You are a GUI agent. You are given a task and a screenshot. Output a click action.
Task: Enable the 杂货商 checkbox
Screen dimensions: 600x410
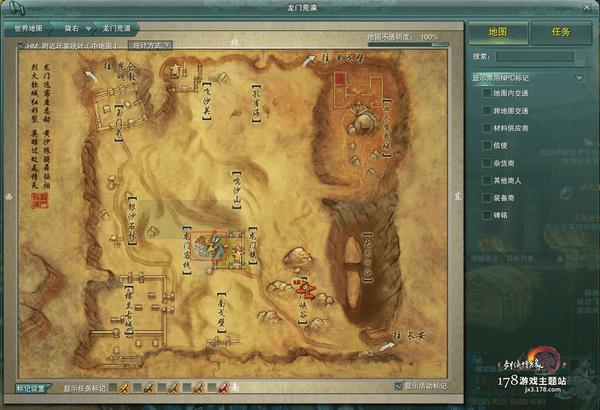point(487,163)
